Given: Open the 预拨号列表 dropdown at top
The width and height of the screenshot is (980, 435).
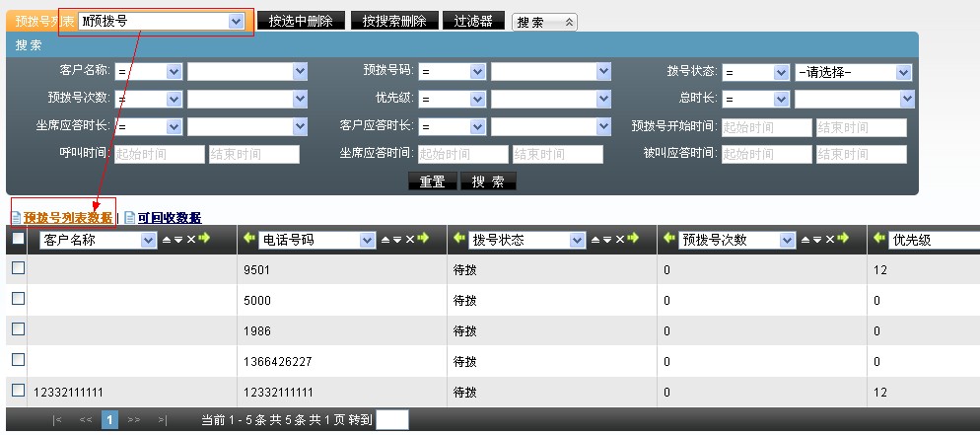Looking at the screenshot, I should [235, 21].
